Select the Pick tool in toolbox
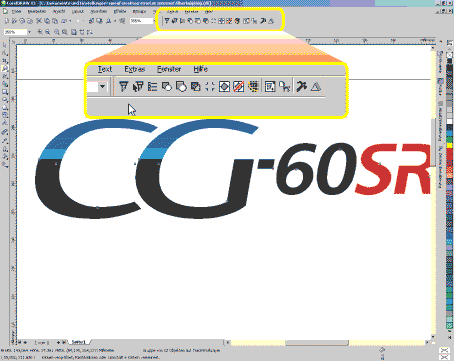 click(x=5, y=45)
